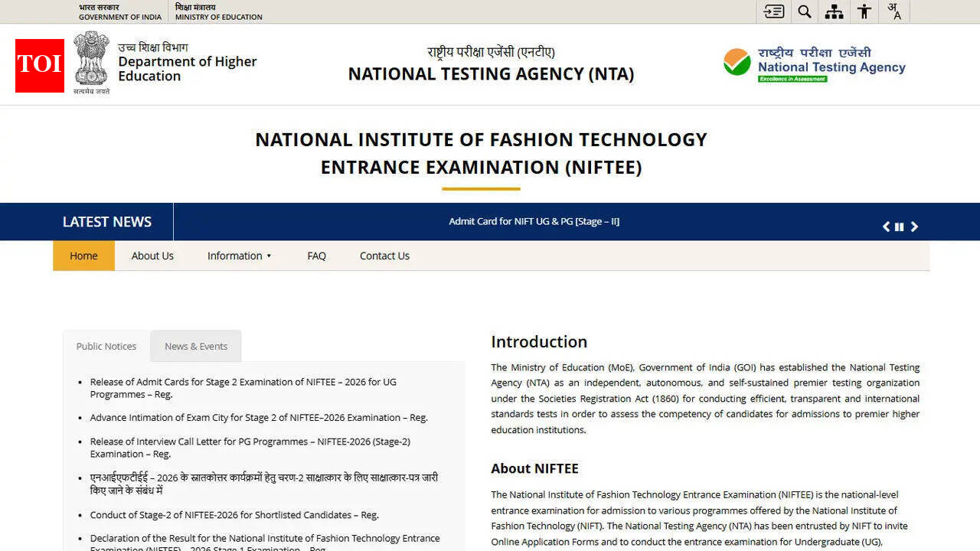This screenshot has width=980, height=551.
Task: Open the search magnifier icon
Action: coord(804,11)
